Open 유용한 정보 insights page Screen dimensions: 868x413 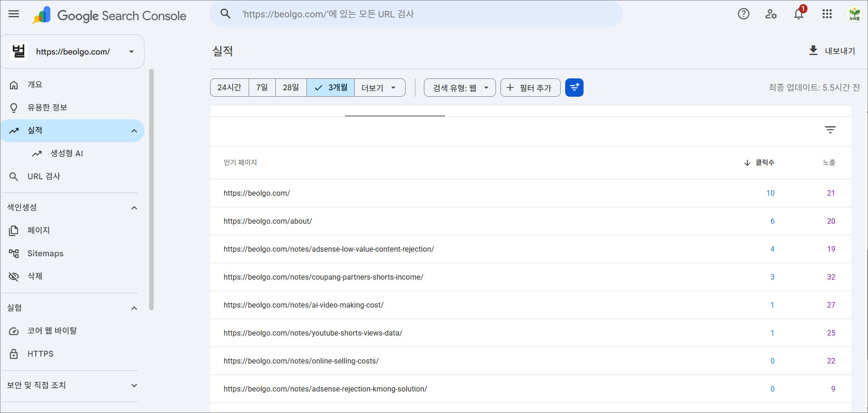coord(72,108)
